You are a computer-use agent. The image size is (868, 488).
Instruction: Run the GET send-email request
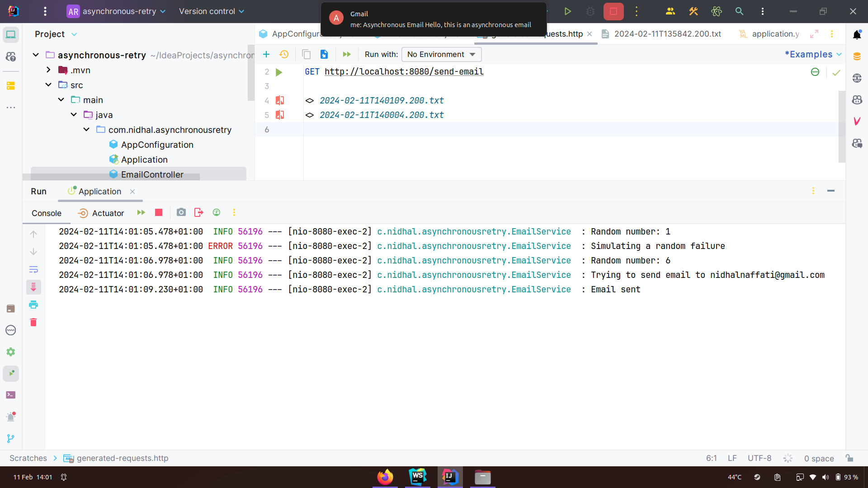click(x=279, y=72)
